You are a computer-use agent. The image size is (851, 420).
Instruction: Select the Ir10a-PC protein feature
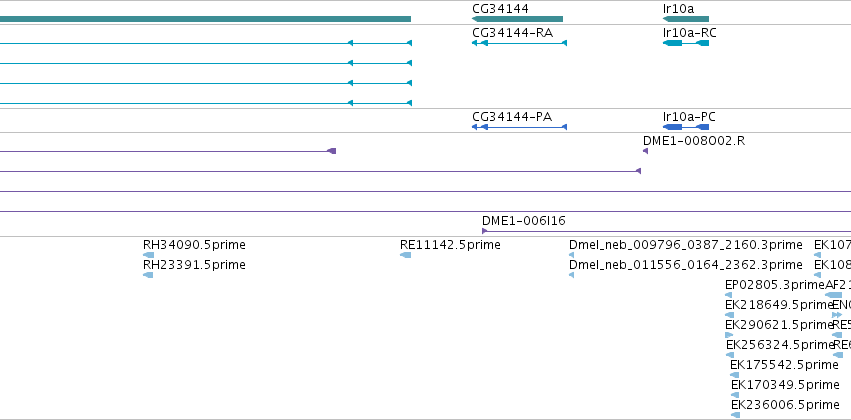click(x=686, y=127)
